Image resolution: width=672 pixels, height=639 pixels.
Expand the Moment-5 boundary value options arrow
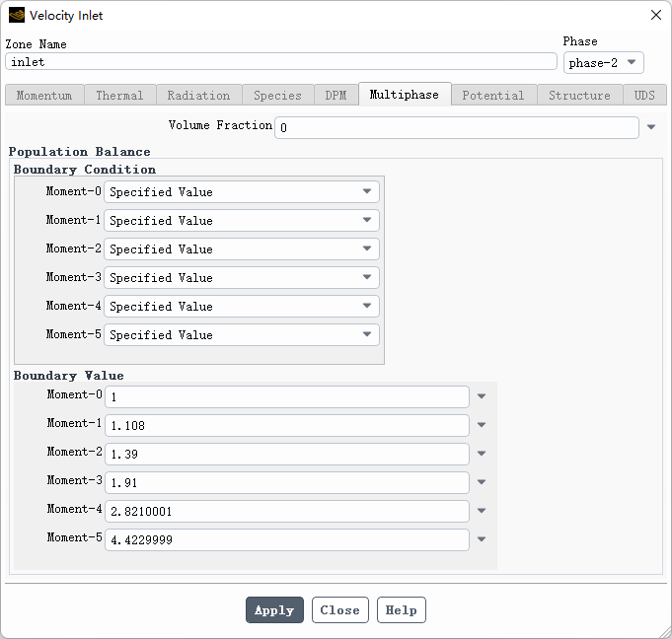482,539
